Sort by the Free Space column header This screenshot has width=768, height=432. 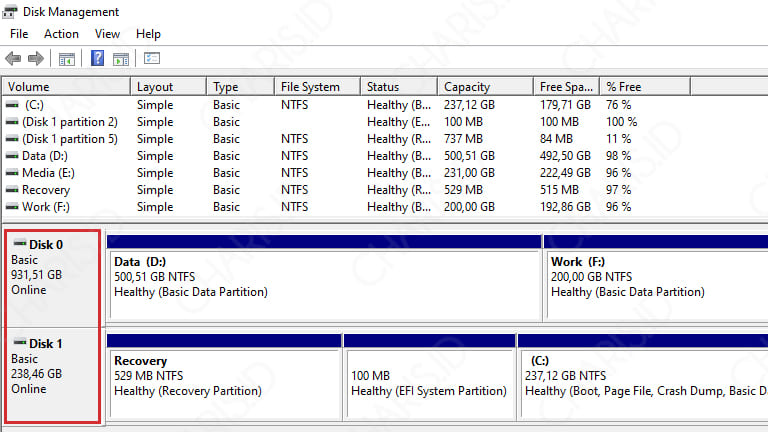coord(566,87)
